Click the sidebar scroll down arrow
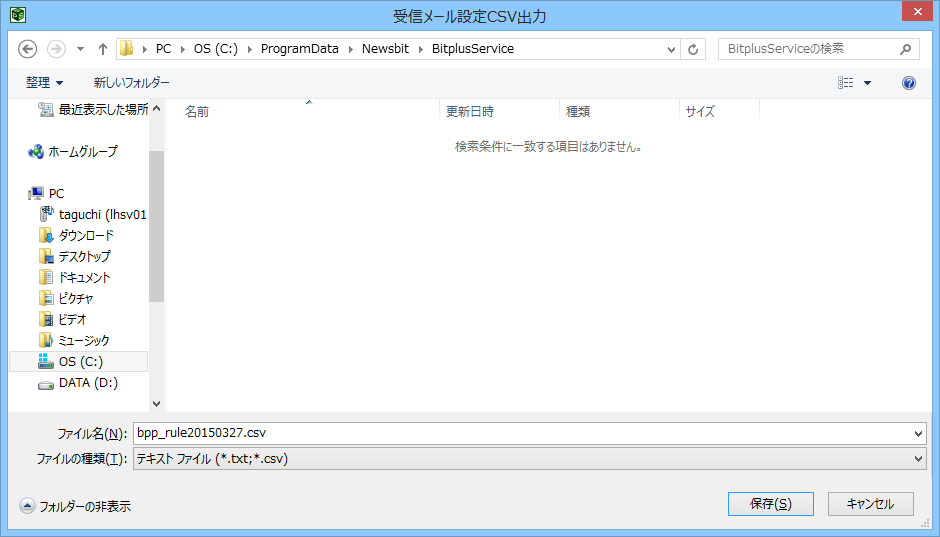Screen dimensions: 940x537 tap(156, 403)
